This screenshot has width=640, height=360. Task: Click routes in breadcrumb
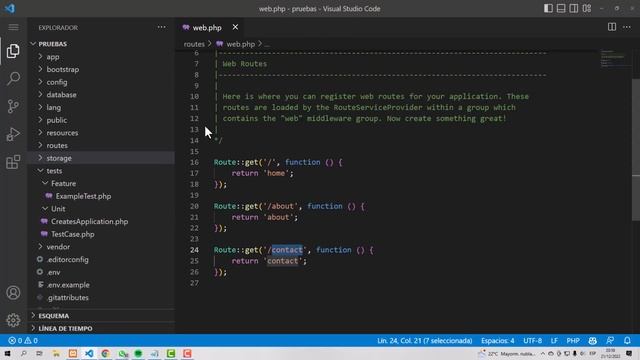point(194,44)
